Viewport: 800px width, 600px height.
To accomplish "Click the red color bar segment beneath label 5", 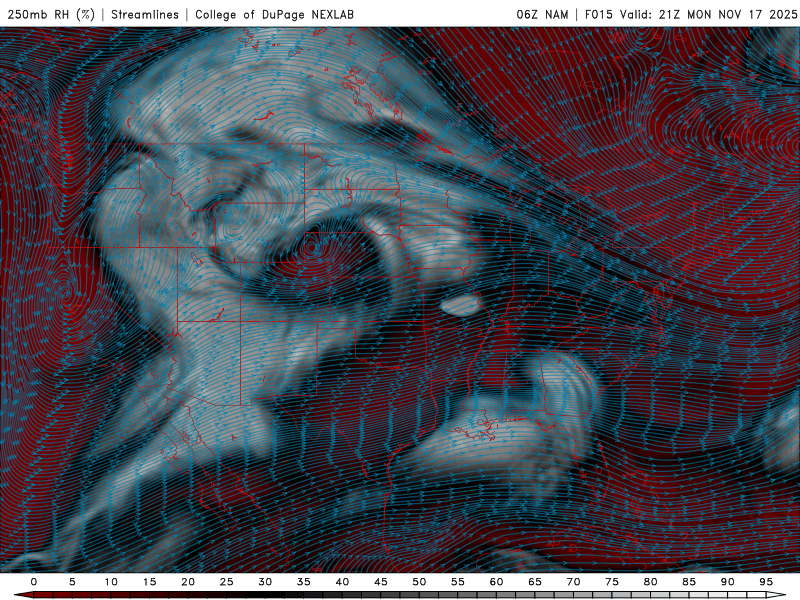I will tap(72, 595).
